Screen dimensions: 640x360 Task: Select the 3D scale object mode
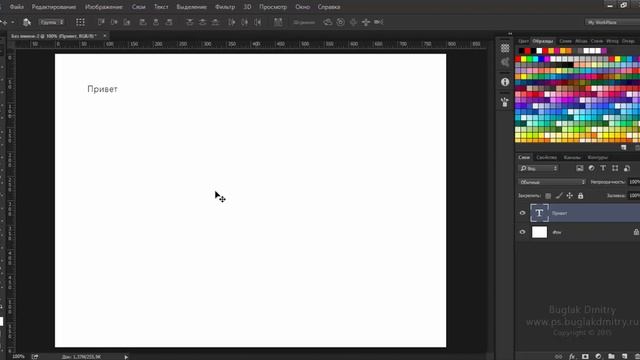click(379, 22)
